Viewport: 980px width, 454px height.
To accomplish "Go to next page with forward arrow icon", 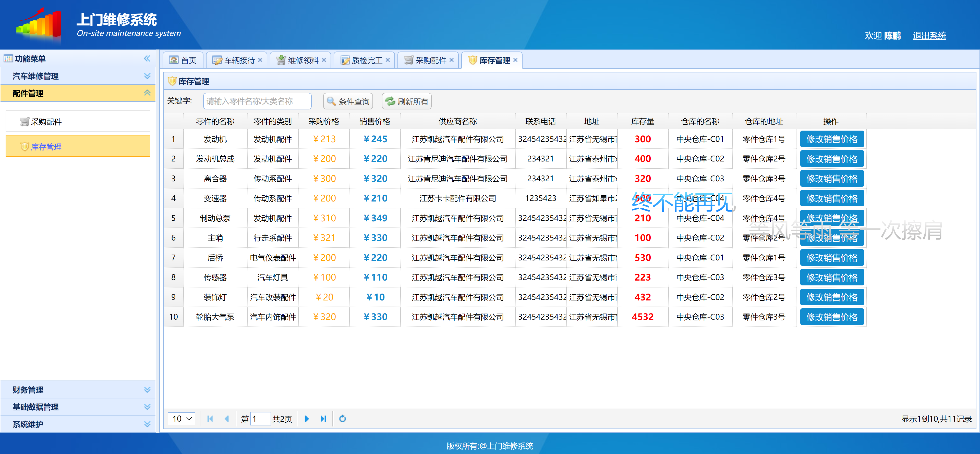I will (x=307, y=419).
